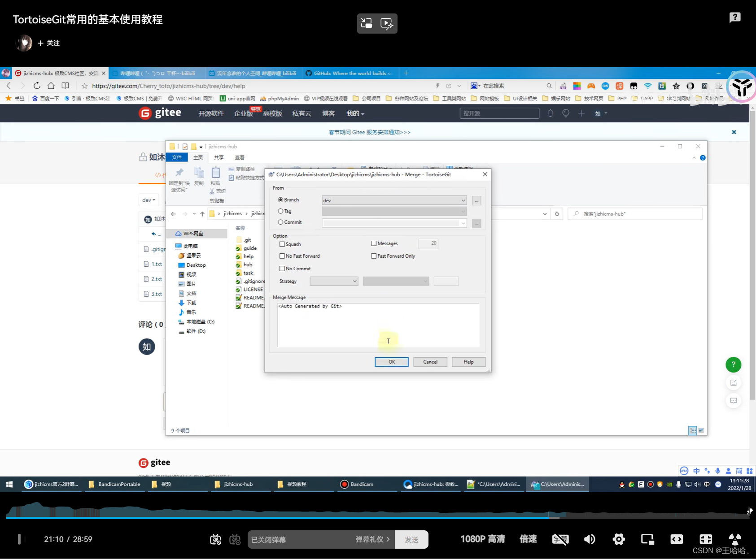Toggle the danmaku display icon
The image size is (756, 559).
pyautogui.click(x=215, y=539)
